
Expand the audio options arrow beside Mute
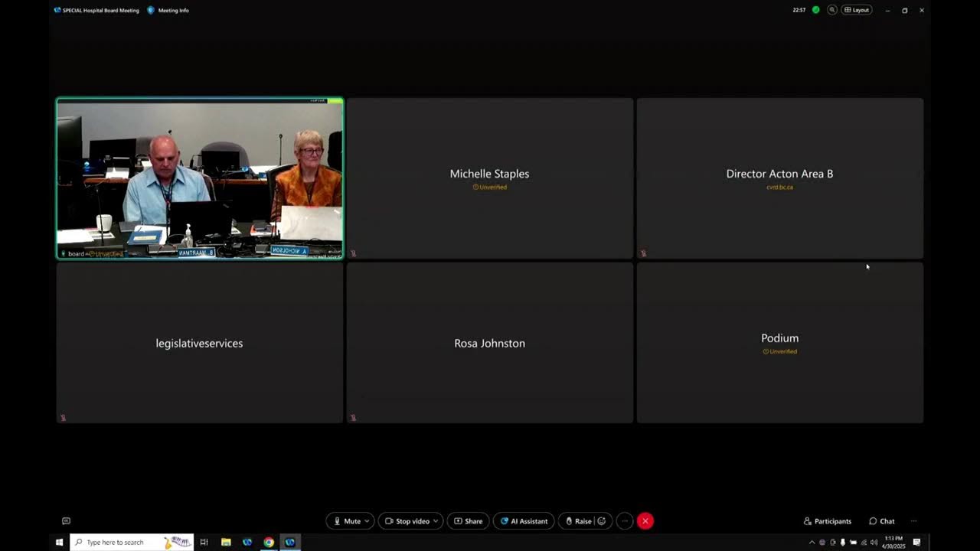click(367, 521)
